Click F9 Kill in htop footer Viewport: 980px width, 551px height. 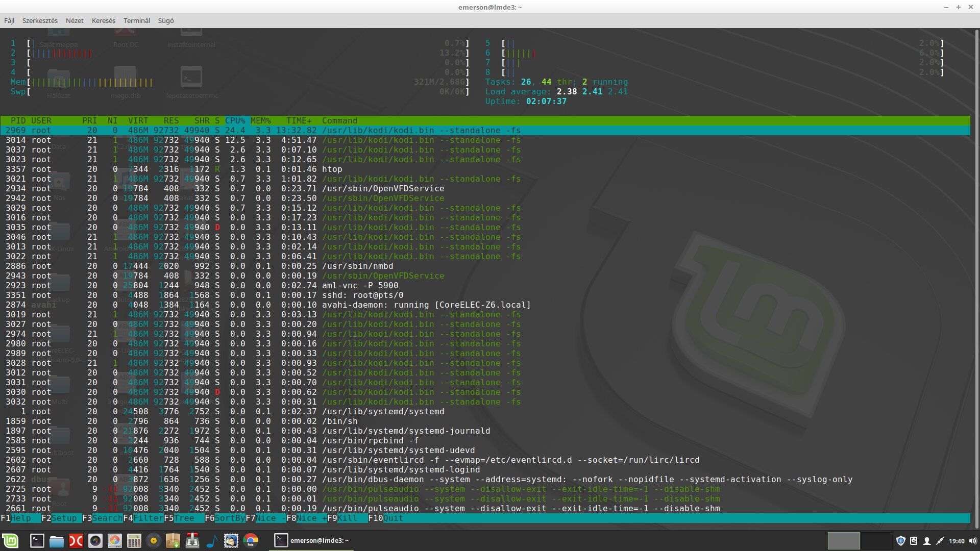coord(347,518)
